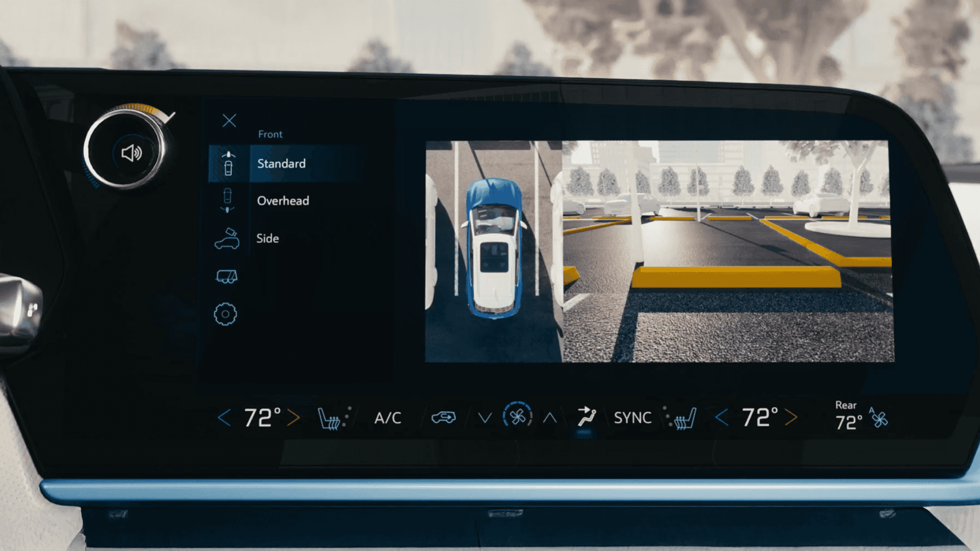Increase driver temperature with right arrow

tap(293, 418)
